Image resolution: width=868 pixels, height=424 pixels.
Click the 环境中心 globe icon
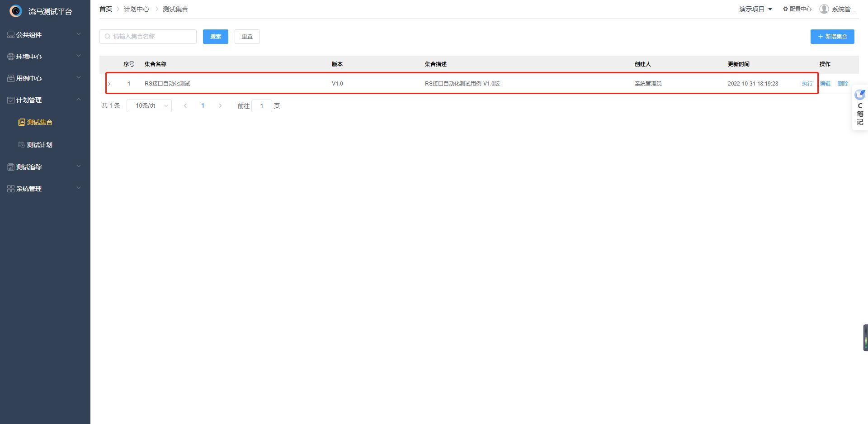[x=11, y=57]
